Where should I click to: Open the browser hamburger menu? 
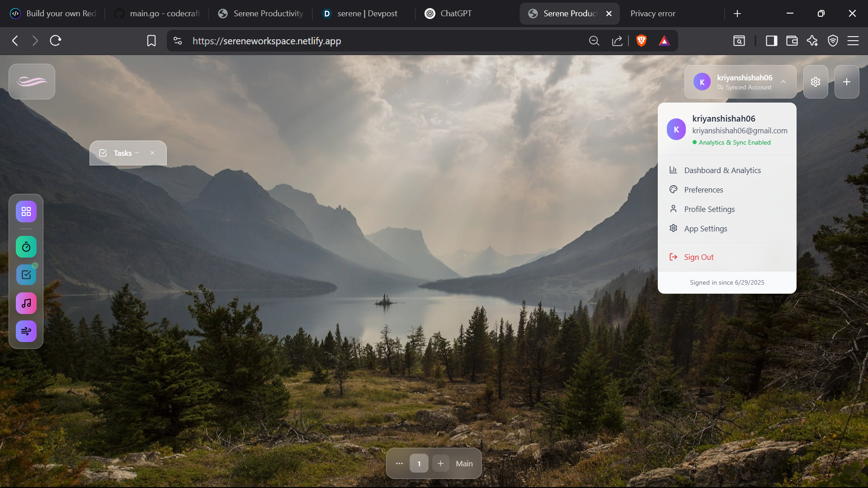[853, 41]
